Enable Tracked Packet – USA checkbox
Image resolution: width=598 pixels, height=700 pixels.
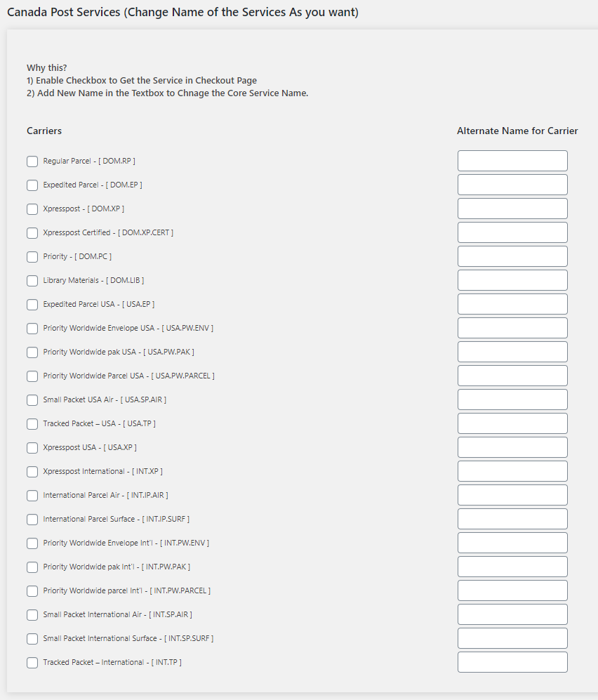pyautogui.click(x=32, y=424)
